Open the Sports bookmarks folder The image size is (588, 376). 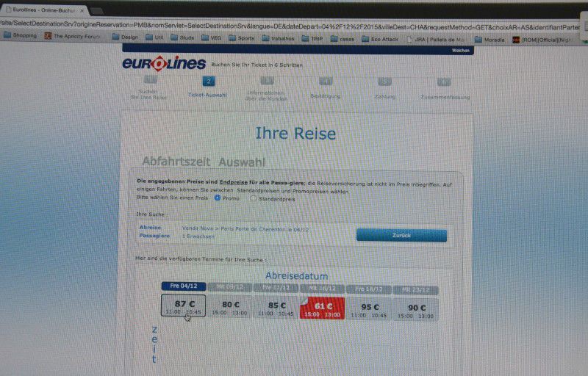coord(242,38)
